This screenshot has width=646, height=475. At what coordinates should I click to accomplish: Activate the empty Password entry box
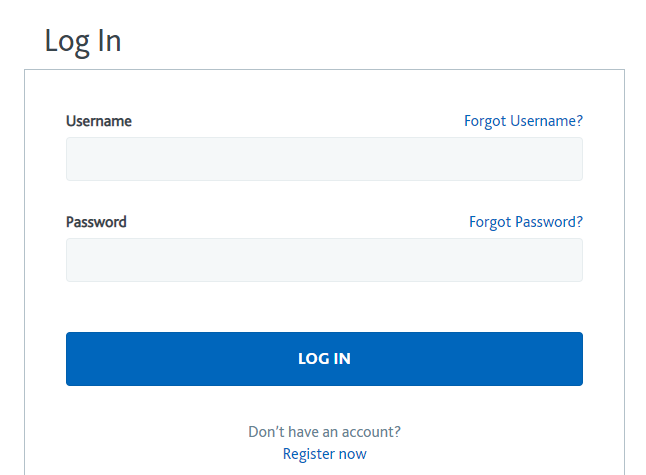[x=324, y=260]
